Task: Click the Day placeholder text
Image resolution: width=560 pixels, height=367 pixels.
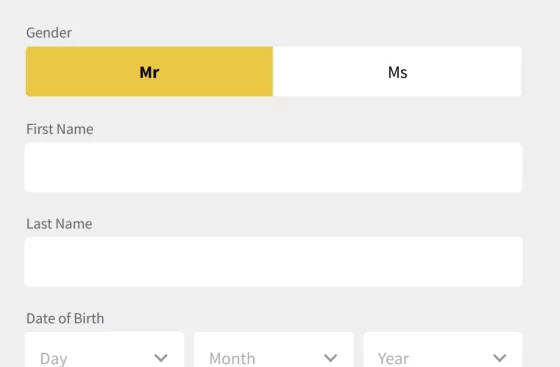Action: [x=54, y=358]
